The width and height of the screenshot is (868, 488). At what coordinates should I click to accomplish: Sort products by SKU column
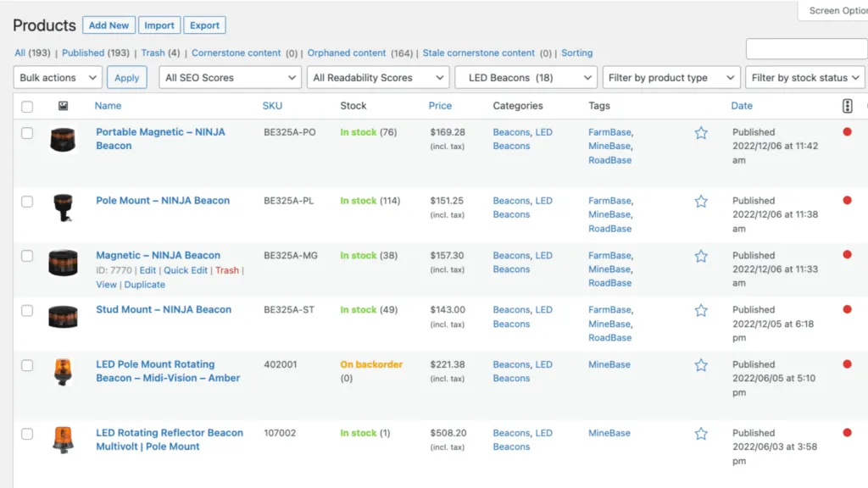pos(272,106)
